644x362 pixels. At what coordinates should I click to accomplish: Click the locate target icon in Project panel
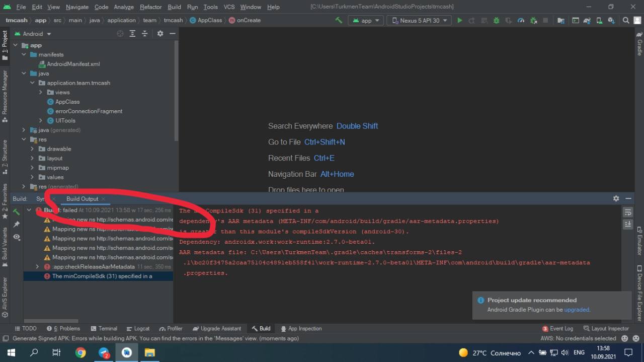(x=120, y=33)
